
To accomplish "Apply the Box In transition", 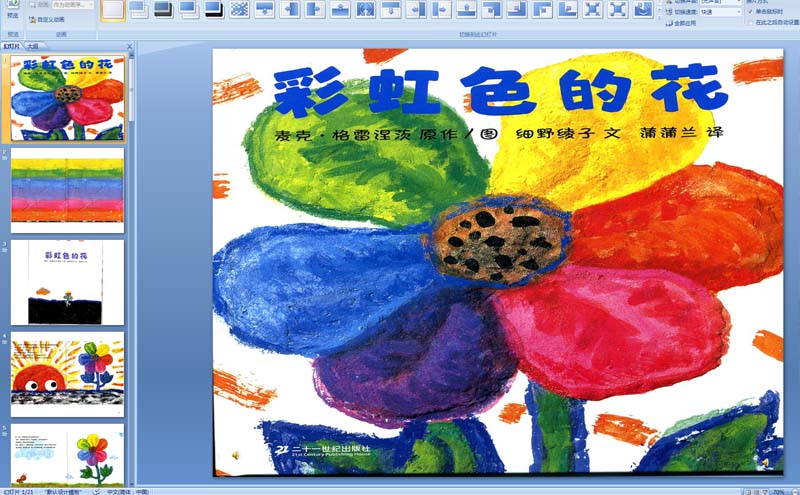I will (593, 10).
